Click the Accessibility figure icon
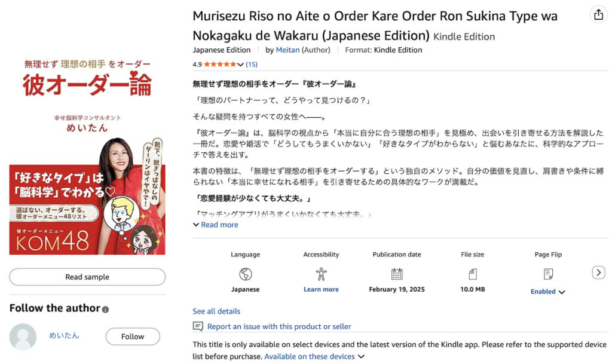Viewport: 612px width, 364px height. (x=321, y=274)
